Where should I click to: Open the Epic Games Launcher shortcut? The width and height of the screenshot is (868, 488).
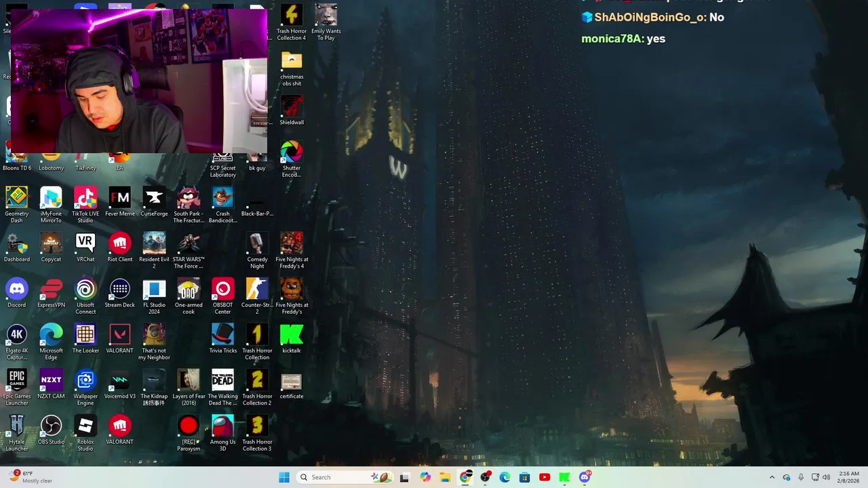coord(17,387)
